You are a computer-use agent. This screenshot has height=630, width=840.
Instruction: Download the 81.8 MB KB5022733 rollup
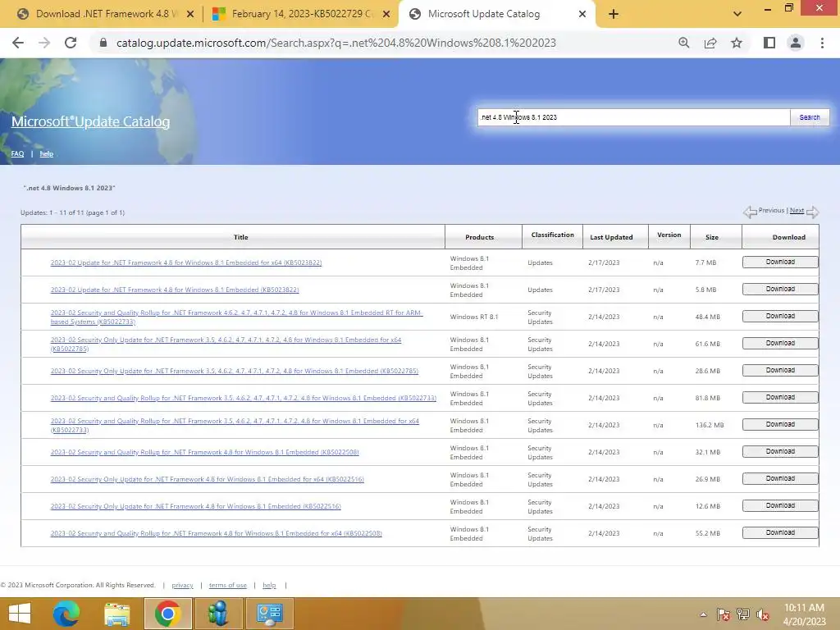[x=780, y=397]
